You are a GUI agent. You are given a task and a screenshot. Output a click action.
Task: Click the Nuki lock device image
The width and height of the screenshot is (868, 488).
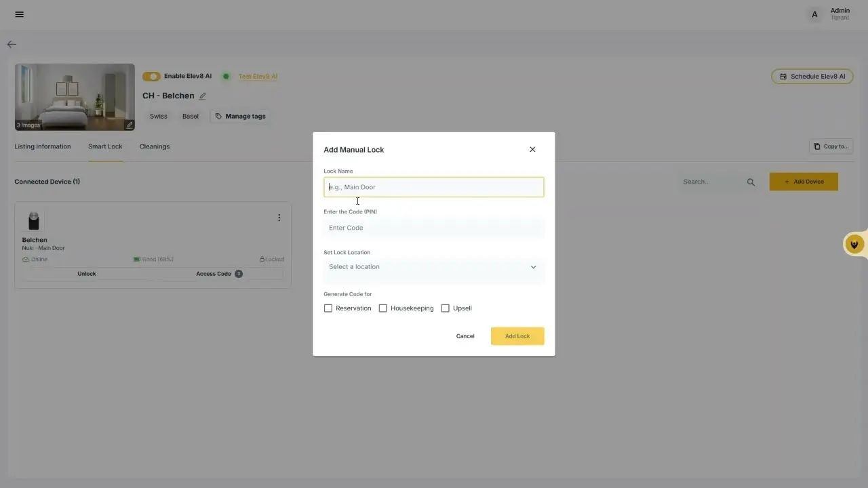pyautogui.click(x=33, y=220)
